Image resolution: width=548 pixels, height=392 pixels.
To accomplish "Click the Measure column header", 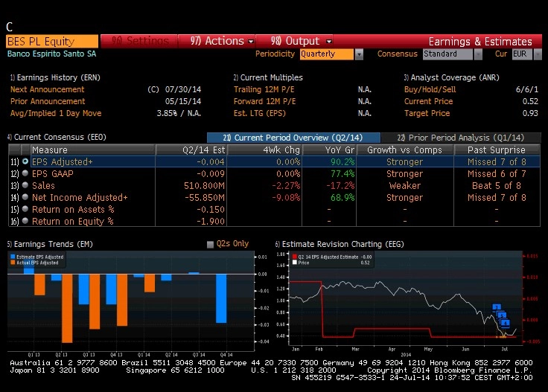I will tap(92, 150).
